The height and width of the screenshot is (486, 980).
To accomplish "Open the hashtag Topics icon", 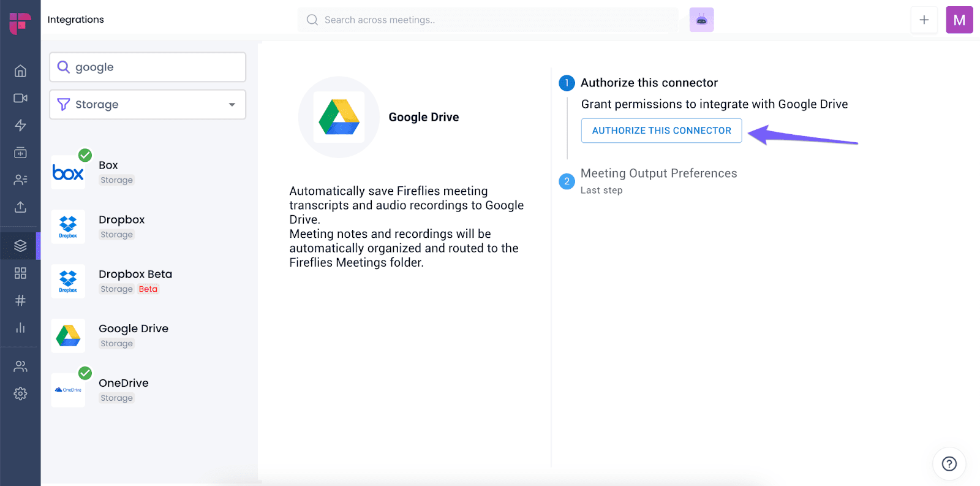I will [20, 300].
